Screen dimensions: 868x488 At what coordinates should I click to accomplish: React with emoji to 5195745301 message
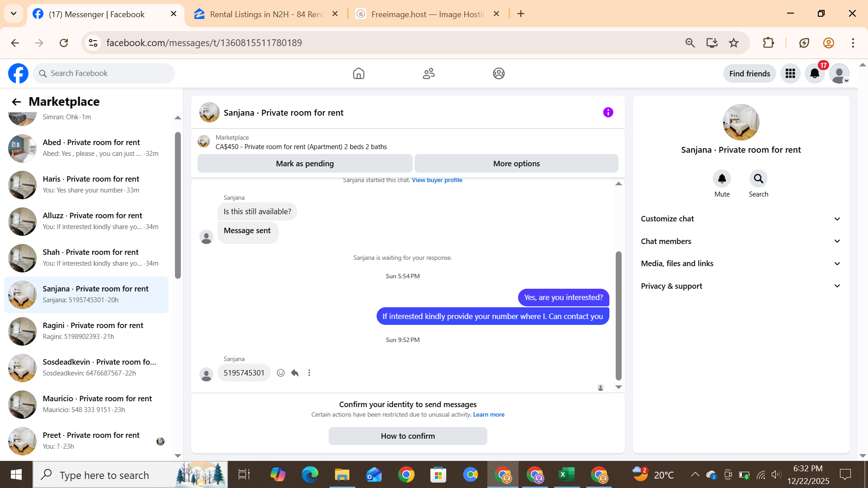[281, 373]
